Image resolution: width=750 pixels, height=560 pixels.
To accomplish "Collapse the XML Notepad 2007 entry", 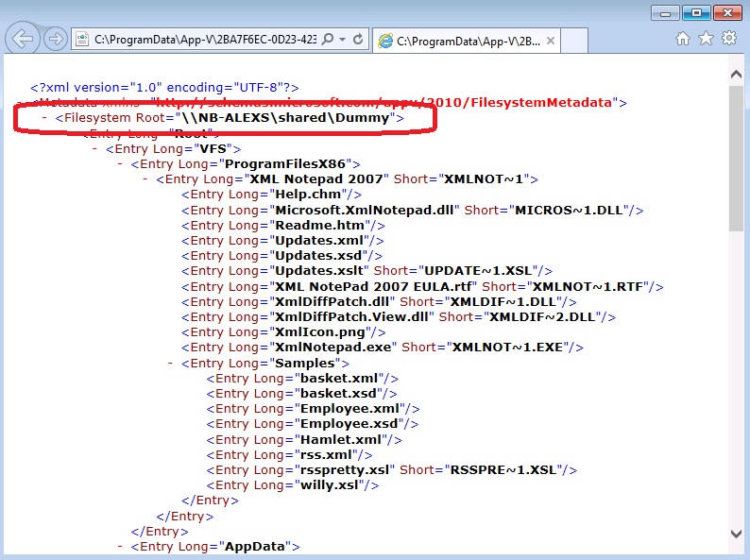I will [145, 178].
